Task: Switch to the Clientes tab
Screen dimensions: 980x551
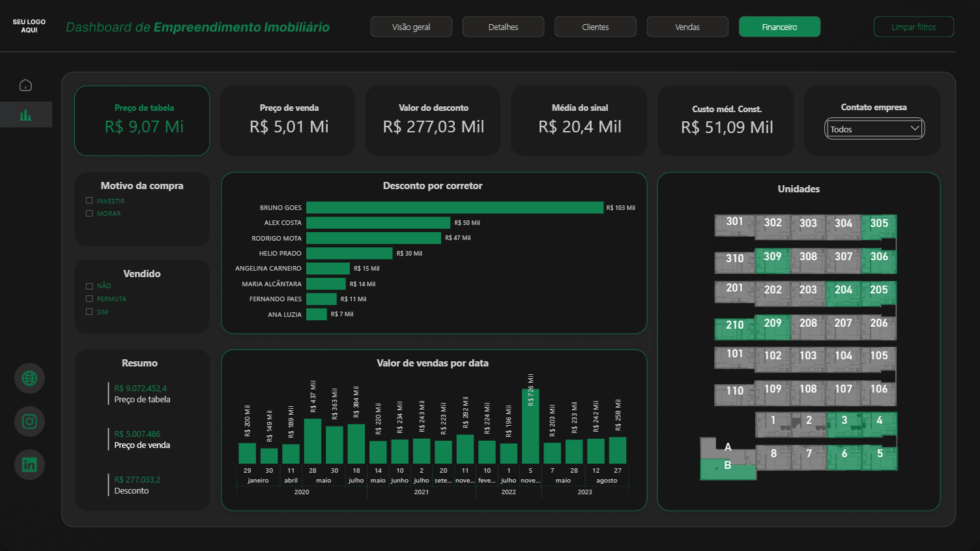Action: point(595,27)
